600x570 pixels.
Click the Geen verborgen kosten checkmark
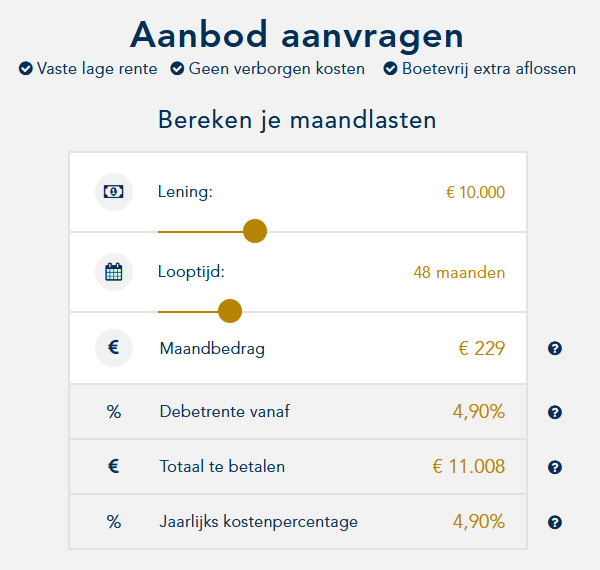click(x=177, y=69)
